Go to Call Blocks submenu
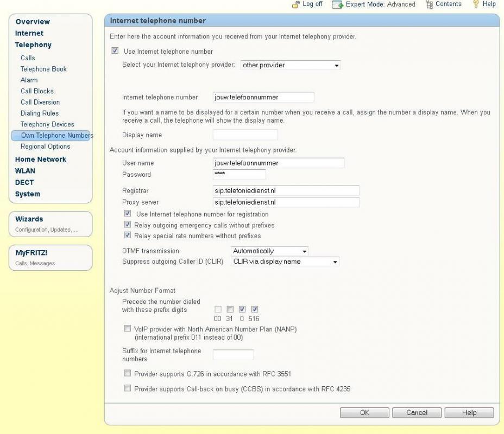Image resolution: width=504 pixels, height=434 pixels. coord(37,91)
